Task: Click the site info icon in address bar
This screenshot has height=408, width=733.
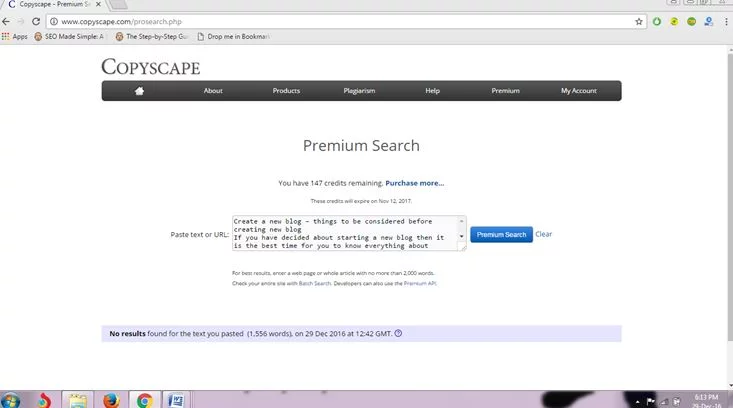Action: click(x=54, y=21)
